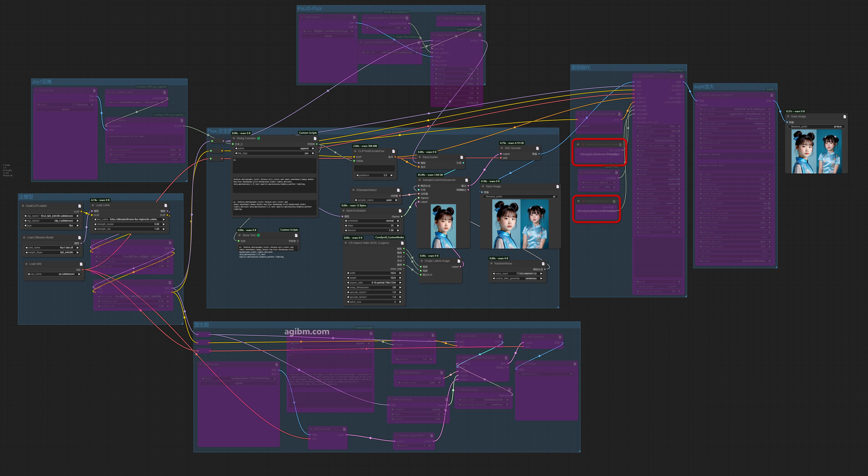Viewport: 868px width, 476px height.
Task: Open type dropdown set to flux
Action: tap(52, 226)
